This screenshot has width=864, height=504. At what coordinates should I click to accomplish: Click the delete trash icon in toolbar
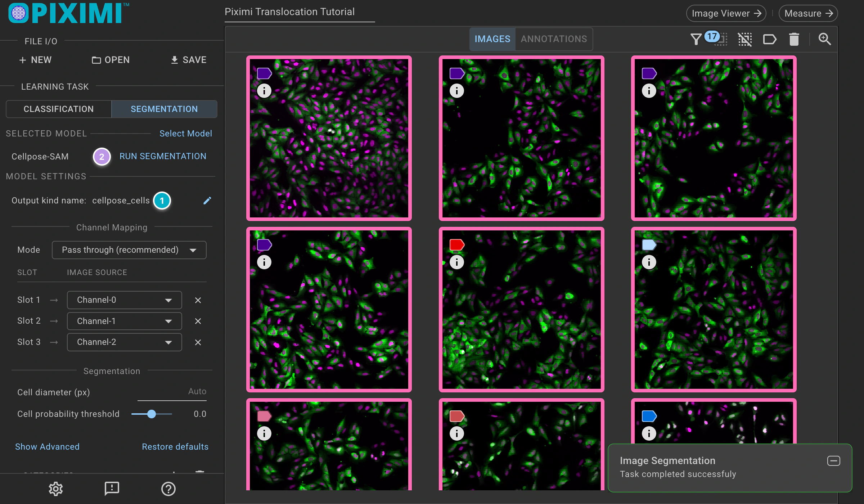[x=794, y=39]
